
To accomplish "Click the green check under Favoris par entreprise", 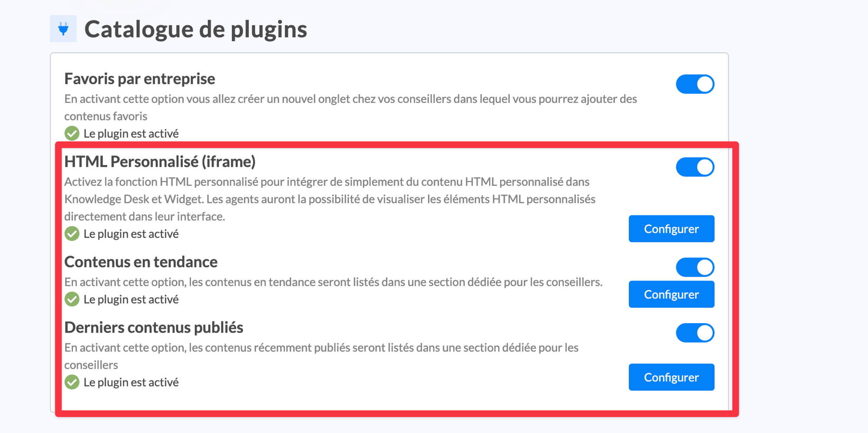I will (72, 133).
